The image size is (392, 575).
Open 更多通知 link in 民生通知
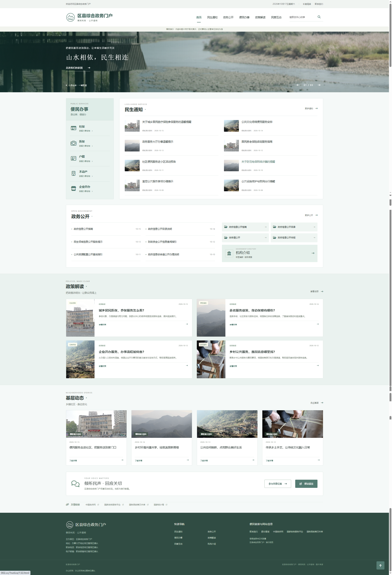click(311, 109)
